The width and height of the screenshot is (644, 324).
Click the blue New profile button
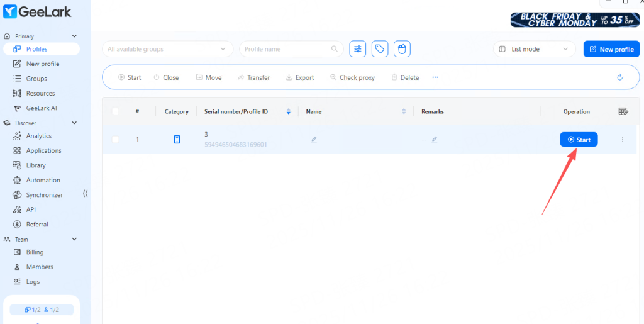tap(611, 49)
